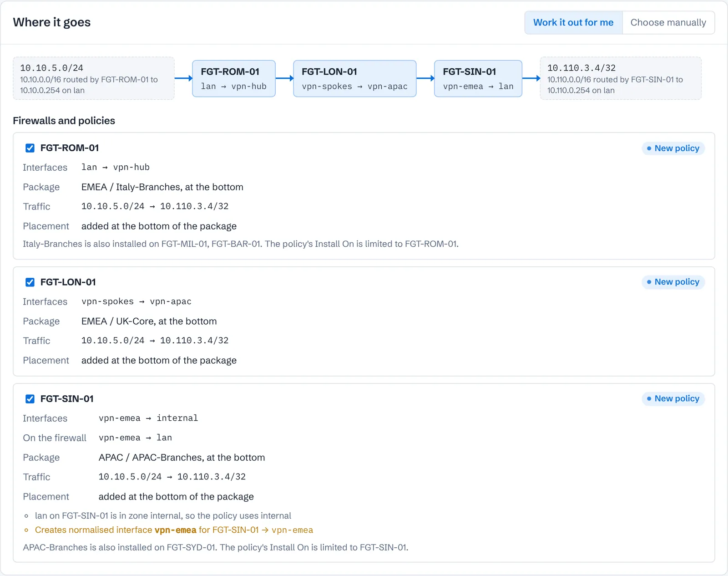Click the FGT-SIN-01 card title
This screenshot has width=728, height=576.
(67, 399)
